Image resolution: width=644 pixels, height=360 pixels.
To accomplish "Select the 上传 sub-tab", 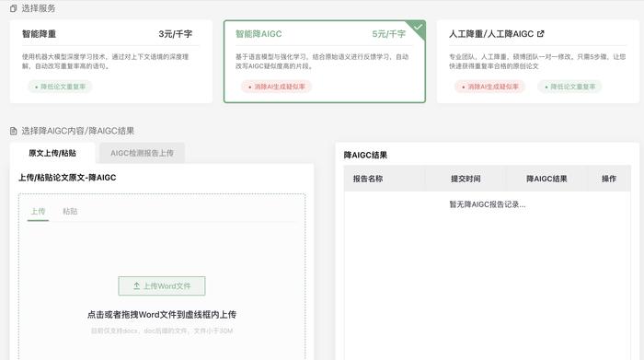I will click(x=39, y=211).
